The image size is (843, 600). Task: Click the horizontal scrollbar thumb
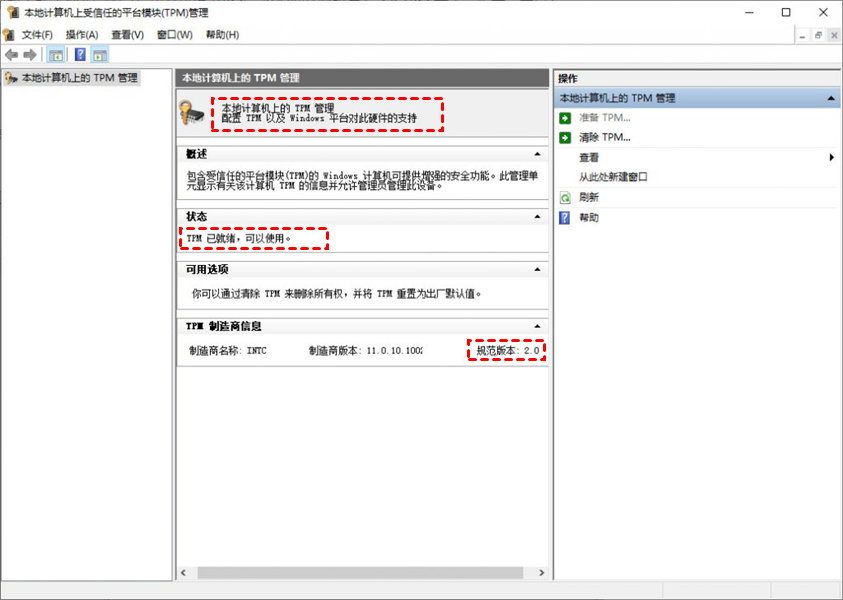coord(360,573)
